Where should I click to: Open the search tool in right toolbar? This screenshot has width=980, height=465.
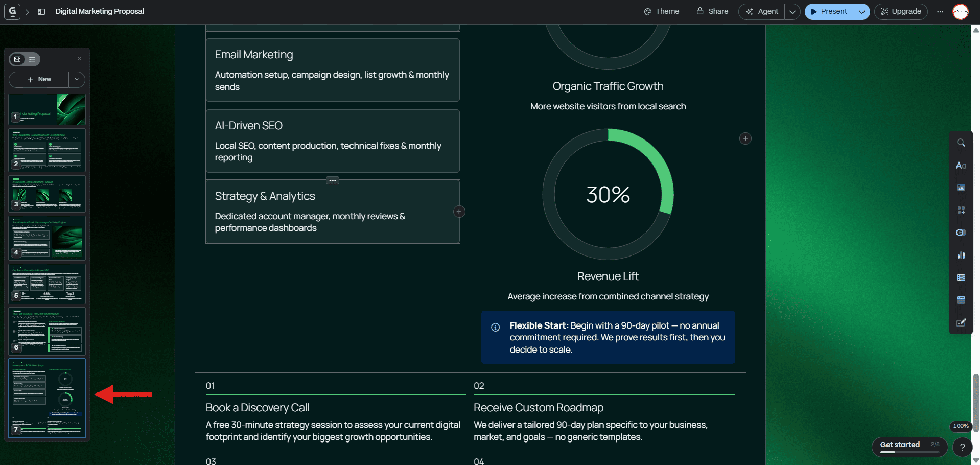[x=961, y=143]
